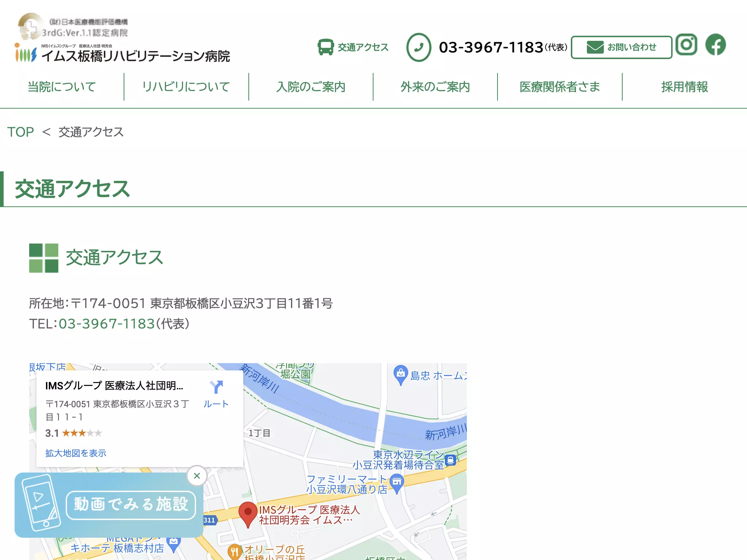The width and height of the screenshot is (747, 560).
Task: Click the 1丁目 label on map
Action: [259, 433]
